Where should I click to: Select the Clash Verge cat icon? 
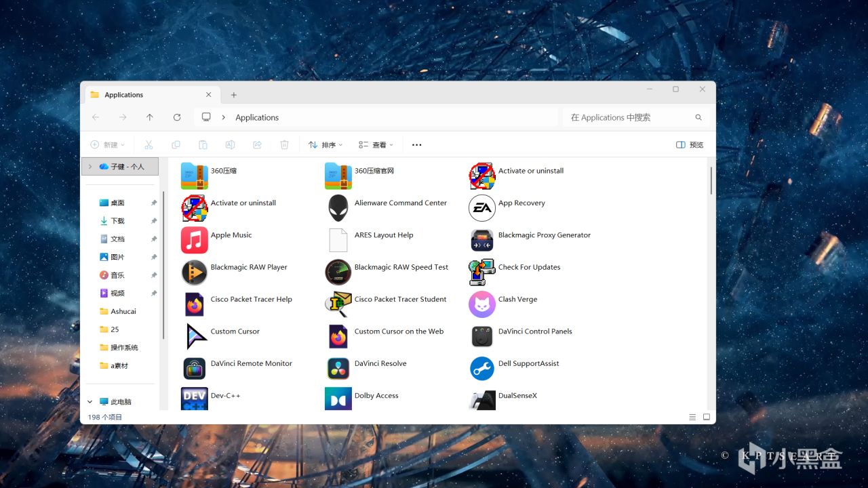click(482, 304)
